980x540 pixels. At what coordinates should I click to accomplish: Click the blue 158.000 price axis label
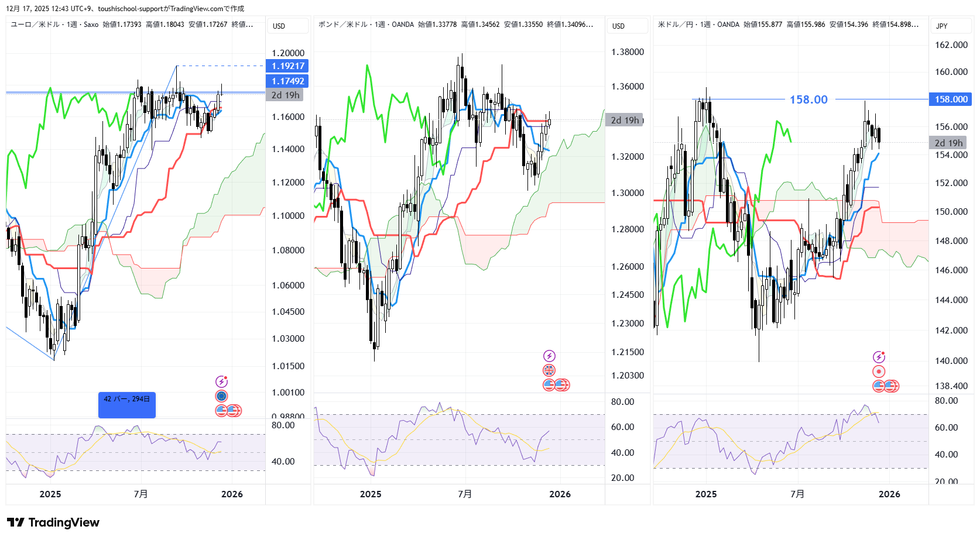[x=951, y=99]
